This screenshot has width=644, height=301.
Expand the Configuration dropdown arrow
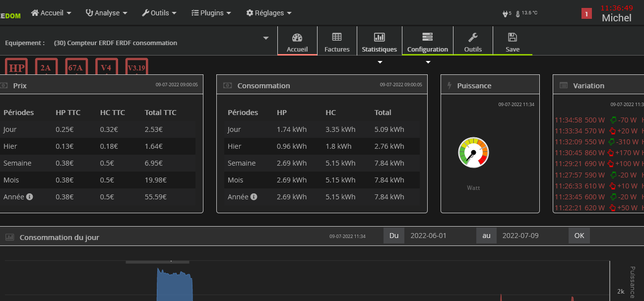(x=428, y=62)
